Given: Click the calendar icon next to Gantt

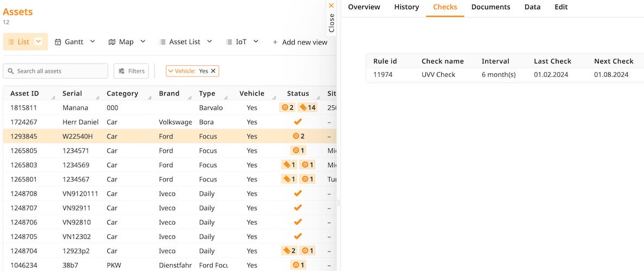Looking at the screenshot, I should [x=58, y=42].
